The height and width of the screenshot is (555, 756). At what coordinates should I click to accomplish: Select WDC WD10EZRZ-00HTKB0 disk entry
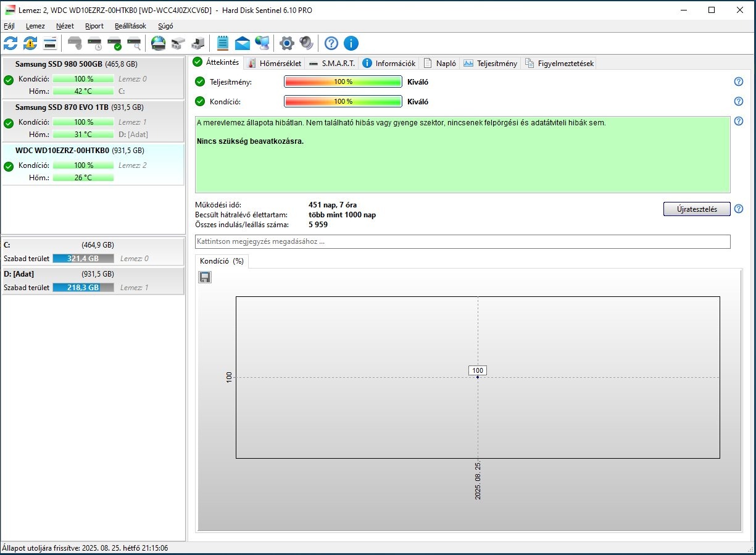point(93,164)
